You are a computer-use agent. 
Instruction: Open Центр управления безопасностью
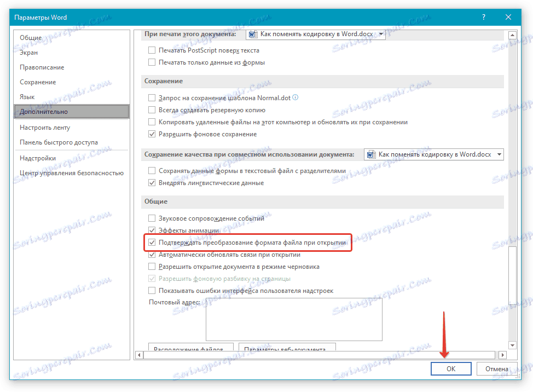(x=71, y=173)
